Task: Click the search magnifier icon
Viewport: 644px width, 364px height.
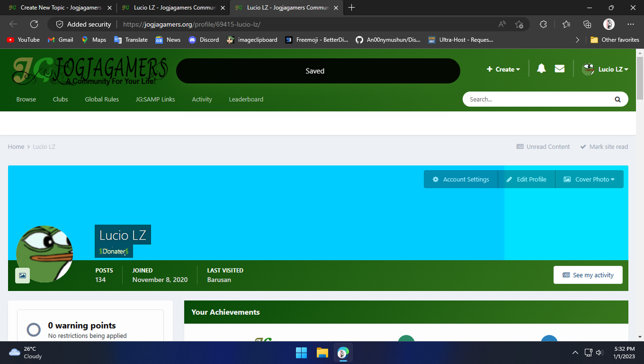Action: [617, 99]
